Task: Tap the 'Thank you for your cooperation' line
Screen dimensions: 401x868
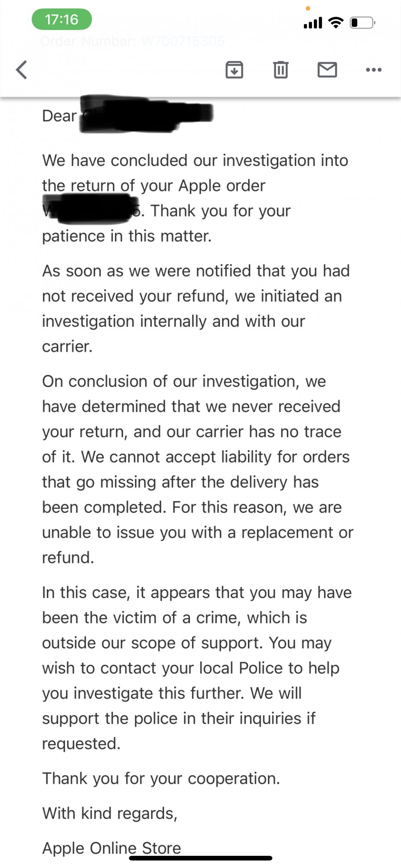Action: [161, 779]
